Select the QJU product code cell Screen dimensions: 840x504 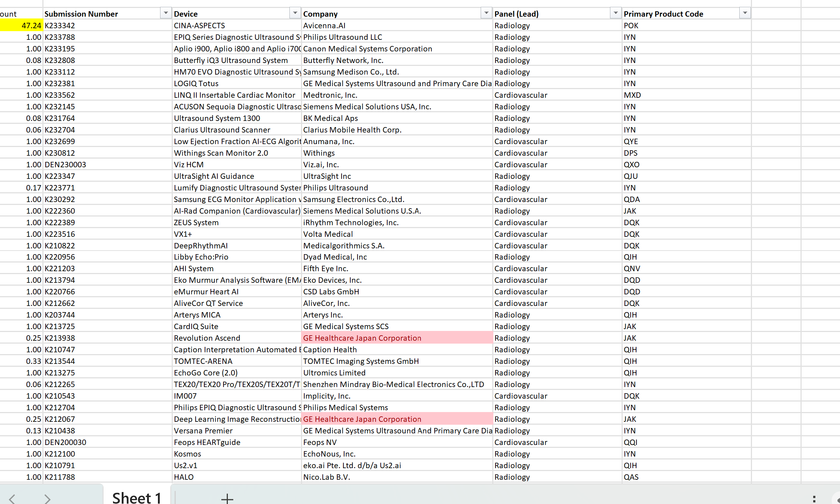pos(687,176)
